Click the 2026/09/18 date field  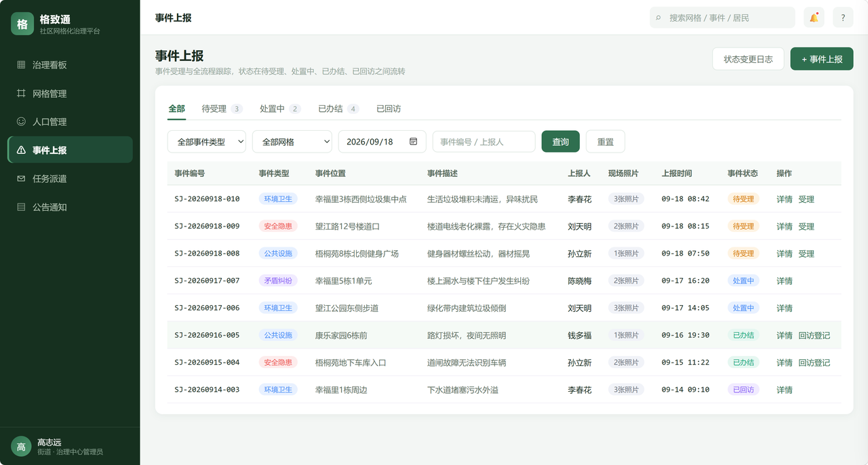[382, 142]
